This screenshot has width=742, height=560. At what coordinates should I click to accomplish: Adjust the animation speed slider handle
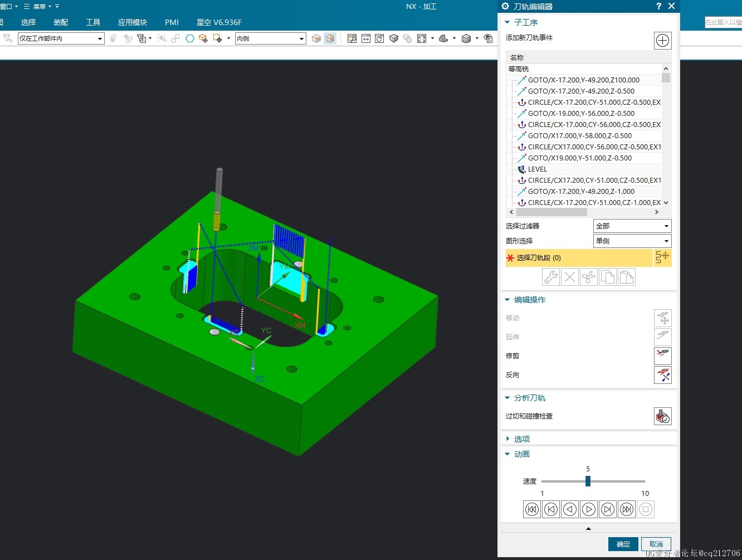[588, 481]
